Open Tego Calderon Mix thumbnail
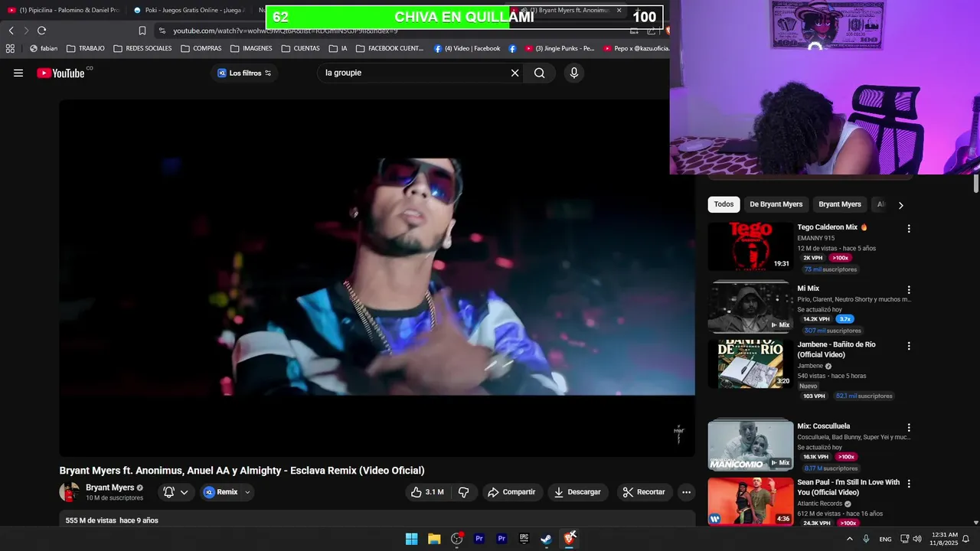Image resolution: width=980 pixels, height=551 pixels. coord(750,246)
